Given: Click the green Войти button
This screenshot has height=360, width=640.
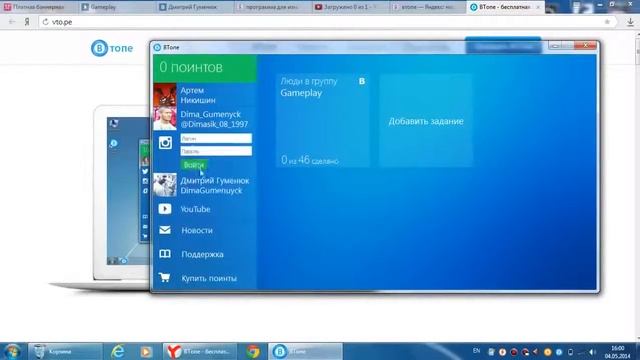Looking at the screenshot, I should pos(193,165).
